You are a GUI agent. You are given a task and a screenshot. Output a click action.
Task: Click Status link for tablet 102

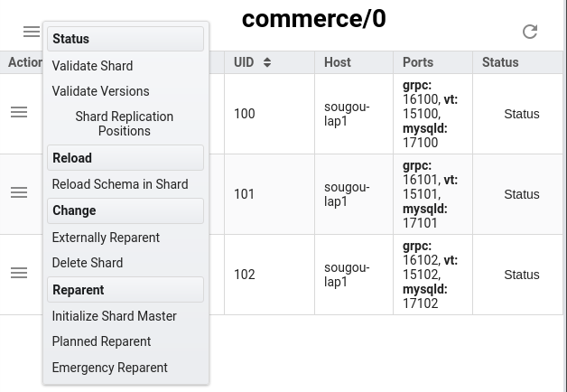pyautogui.click(x=521, y=275)
